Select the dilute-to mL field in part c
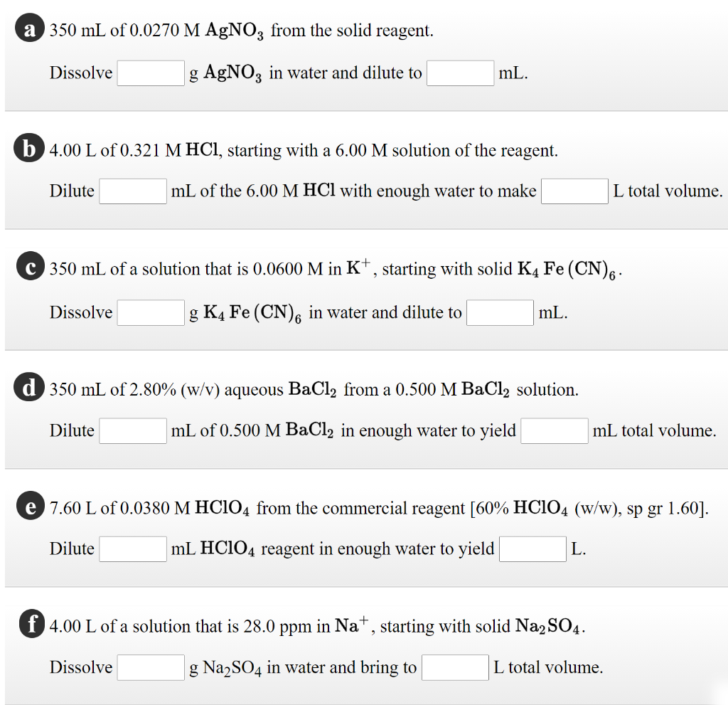The width and height of the screenshot is (728, 705). 500,312
